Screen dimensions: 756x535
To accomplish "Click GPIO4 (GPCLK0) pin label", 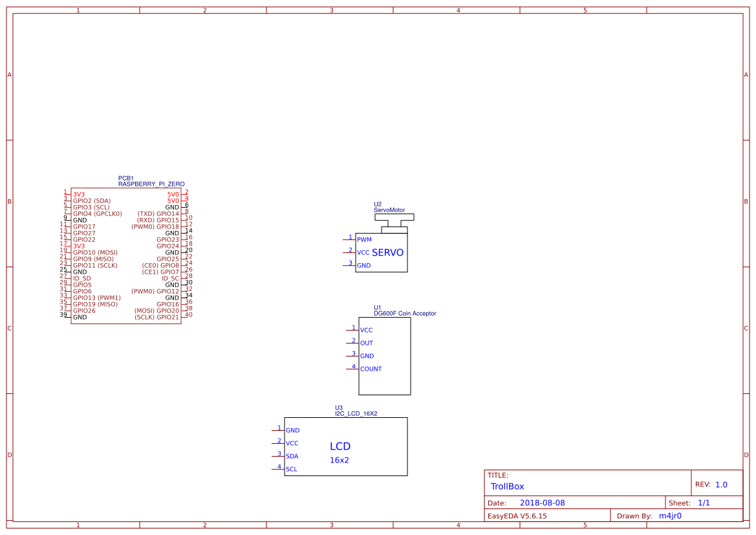I will point(98,213).
